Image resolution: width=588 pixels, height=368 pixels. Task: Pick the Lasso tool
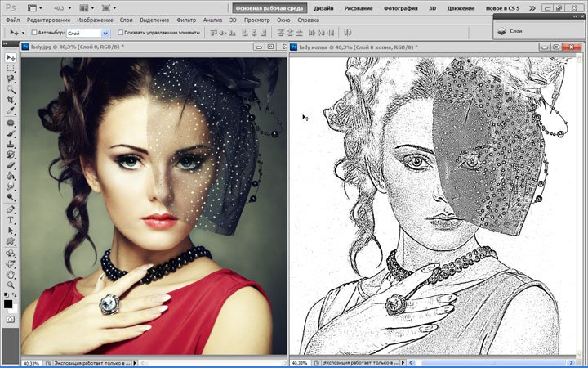point(11,79)
